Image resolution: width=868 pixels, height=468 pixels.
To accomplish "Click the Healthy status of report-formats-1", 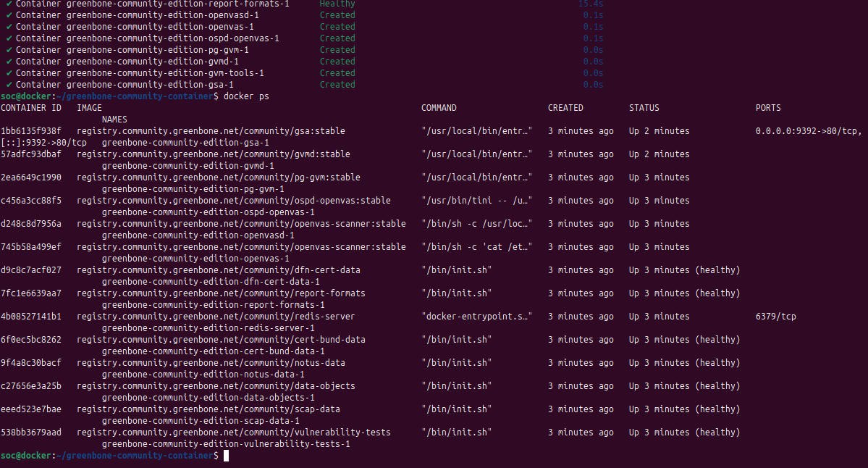I will [337, 4].
